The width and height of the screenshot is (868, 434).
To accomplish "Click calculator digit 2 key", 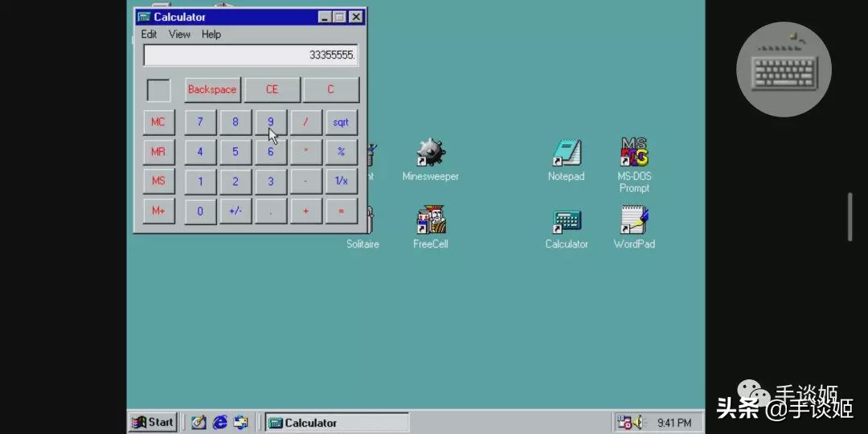I will tap(235, 182).
